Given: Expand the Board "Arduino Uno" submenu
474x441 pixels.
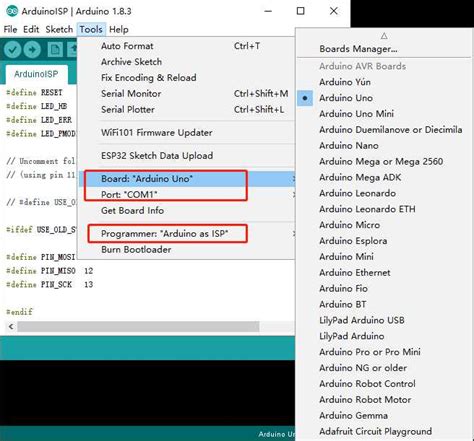Looking at the screenshot, I should pyautogui.click(x=187, y=179).
